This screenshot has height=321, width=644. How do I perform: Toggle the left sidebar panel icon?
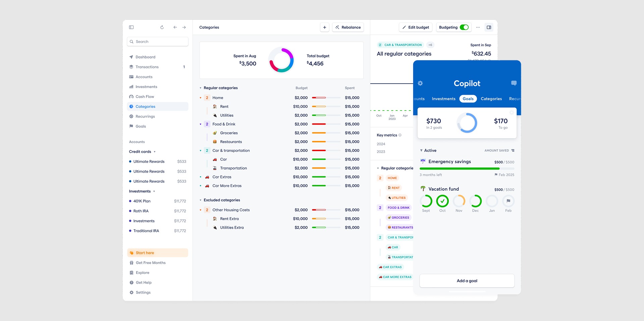[131, 27]
